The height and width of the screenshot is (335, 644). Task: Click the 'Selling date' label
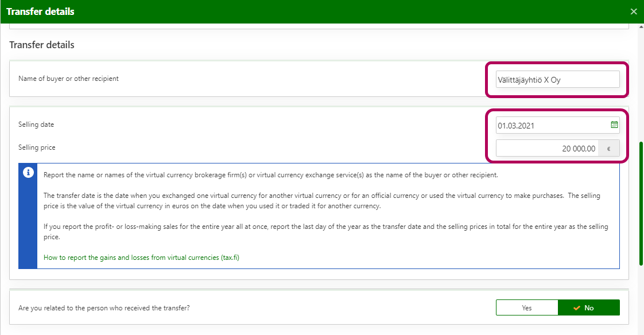pyautogui.click(x=36, y=124)
